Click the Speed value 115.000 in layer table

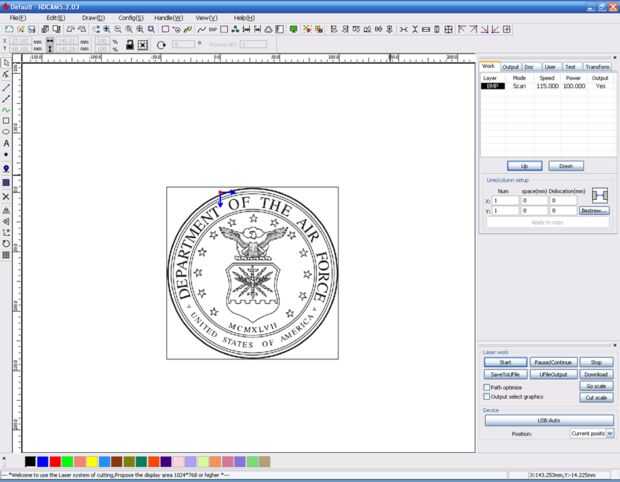pos(547,86)
